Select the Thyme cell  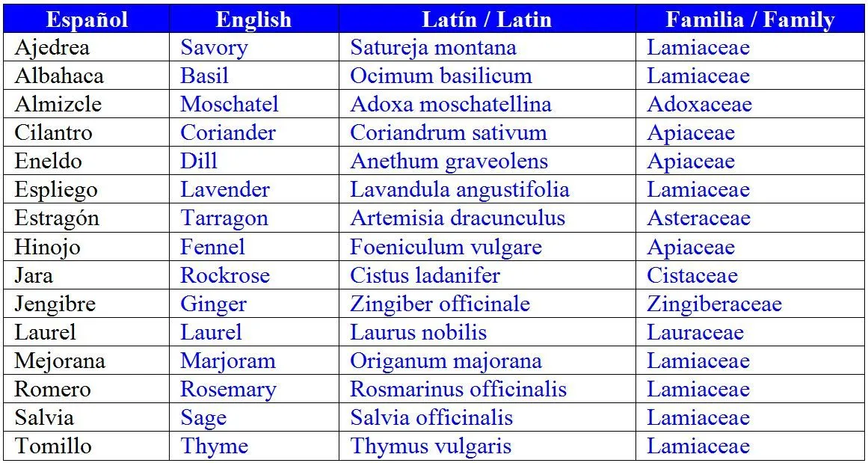point(254,447)
